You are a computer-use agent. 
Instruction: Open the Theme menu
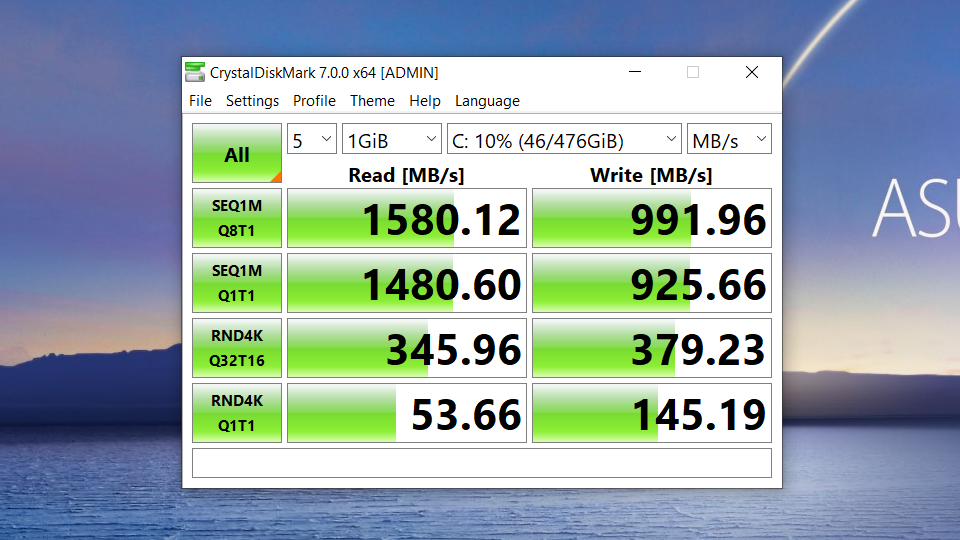coord(372,100)
